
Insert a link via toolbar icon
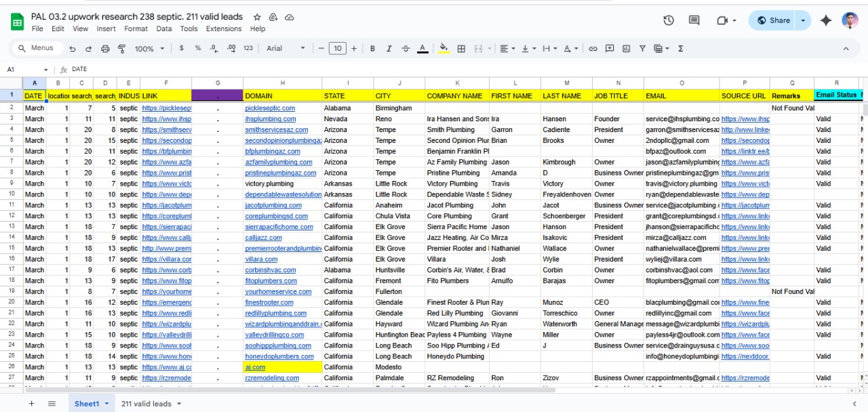593,48
